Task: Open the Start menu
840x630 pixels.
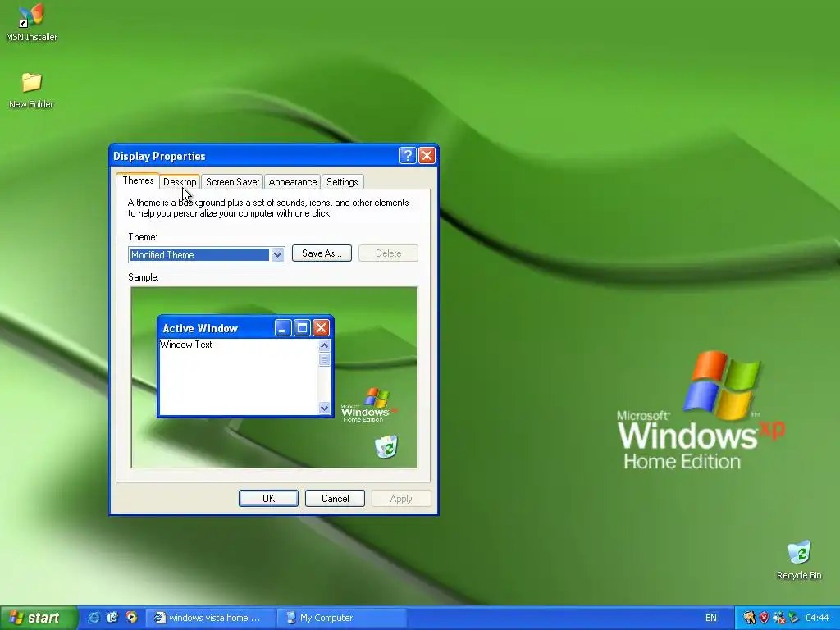Action: coord(39,618)
